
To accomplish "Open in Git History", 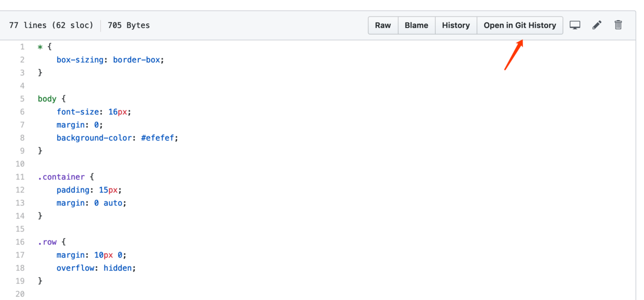I will click(519, 25).
